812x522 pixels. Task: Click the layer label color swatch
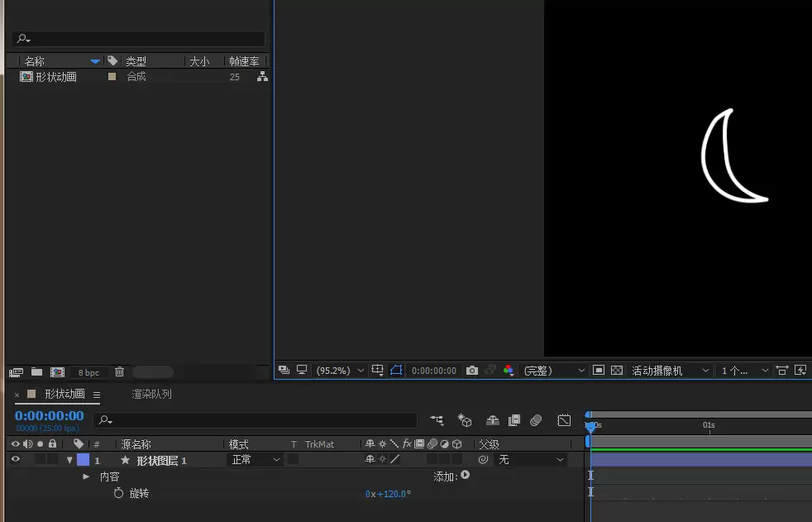click(83, 459)
